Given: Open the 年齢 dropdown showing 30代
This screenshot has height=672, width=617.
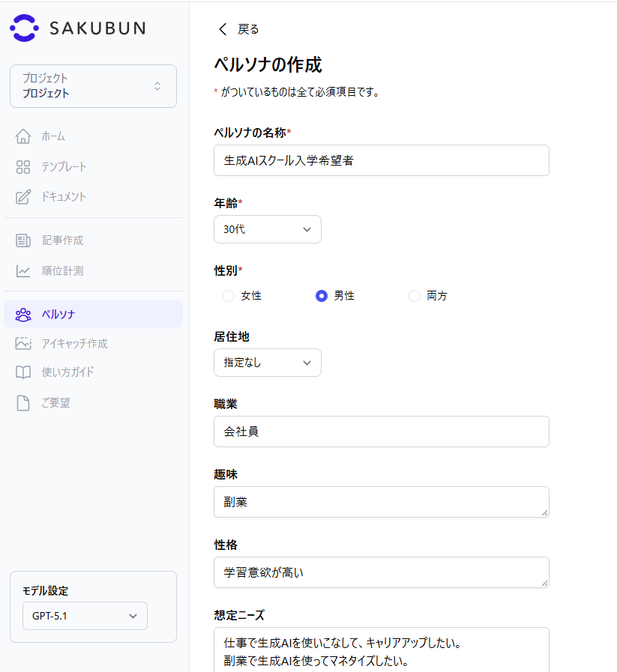Looking at the screenshot, I should (x=268, y=229).
